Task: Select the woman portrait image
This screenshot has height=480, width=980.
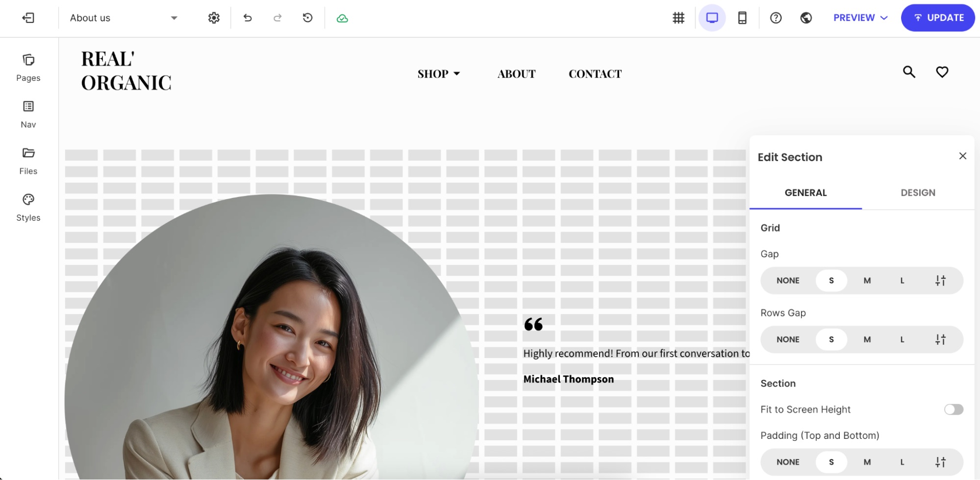Action: tap(271, 338)
